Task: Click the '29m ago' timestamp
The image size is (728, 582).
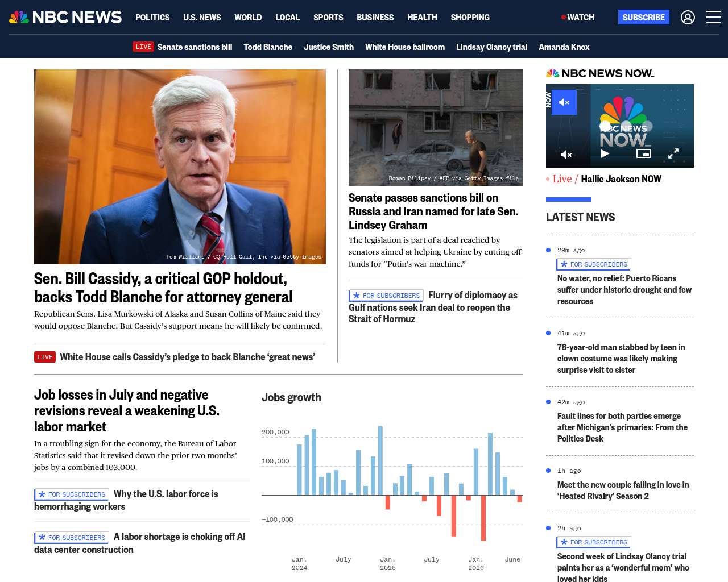Action: (571, 250)
